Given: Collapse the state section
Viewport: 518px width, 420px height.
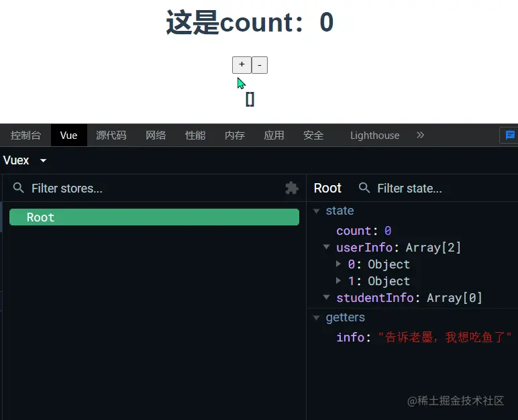Looking at the screenshot, I should (317, 211).
